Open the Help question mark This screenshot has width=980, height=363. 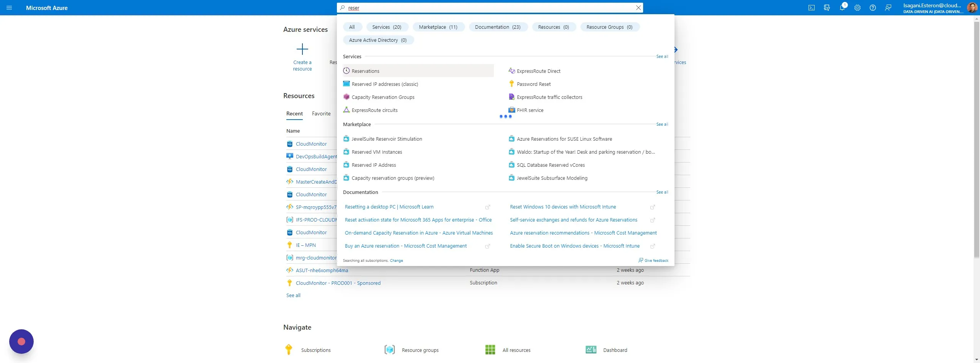click(873, 8)
